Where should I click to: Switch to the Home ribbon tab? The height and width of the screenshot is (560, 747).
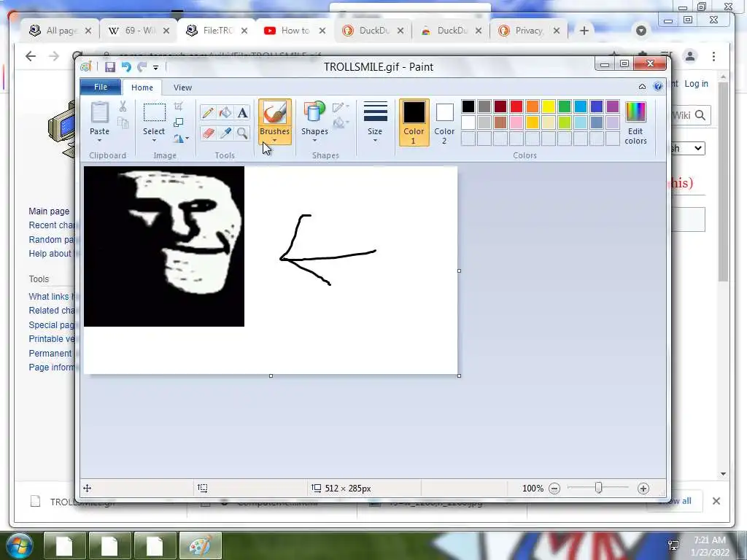(x=142, y=87)
